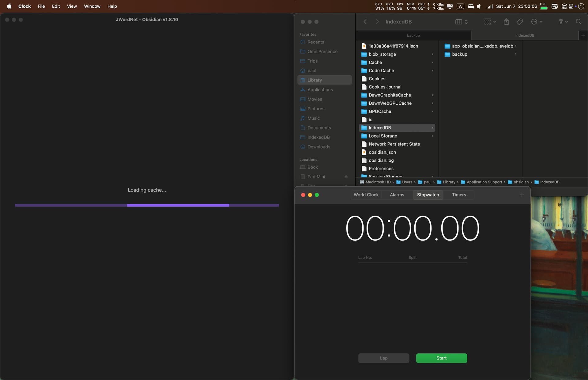The width and height of the screenshot is (588, 380).
Task: Select Library in Finder sidebar
Action: tap(324, 80)
